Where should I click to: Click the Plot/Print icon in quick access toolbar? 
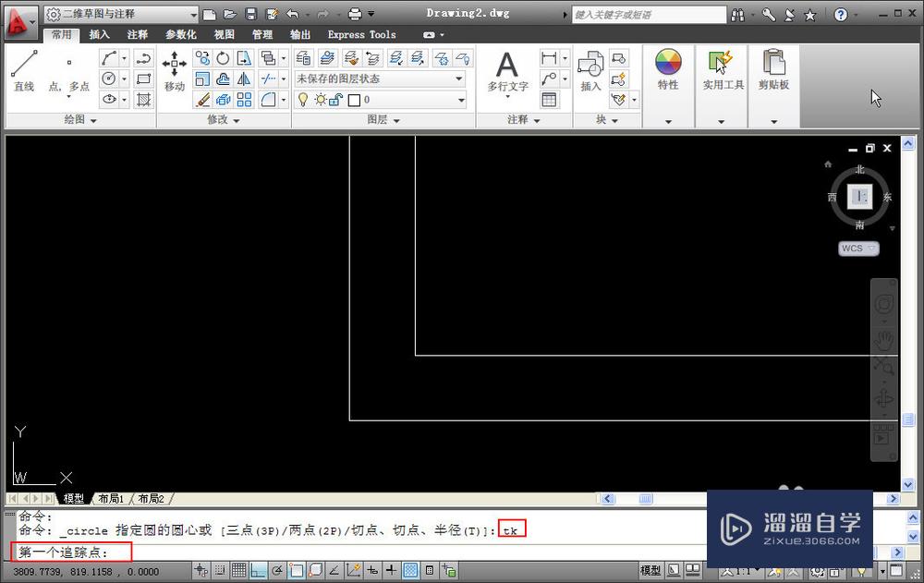355,14
